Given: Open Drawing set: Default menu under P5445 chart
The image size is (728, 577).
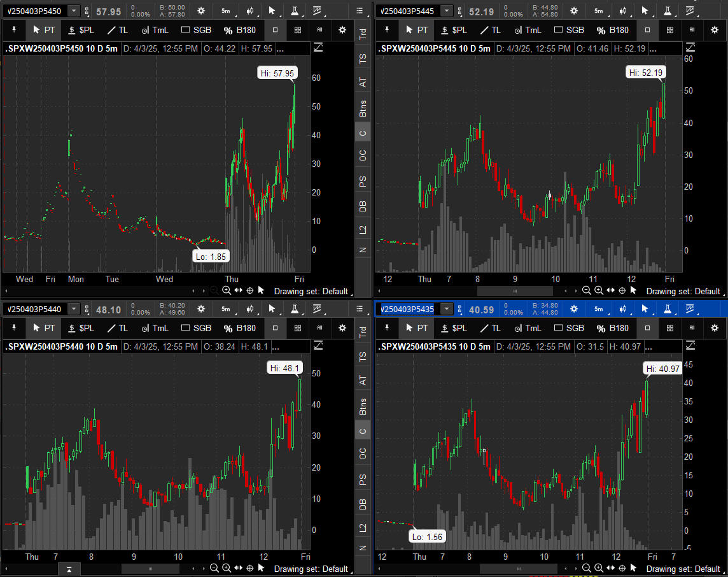Looking at the screenshot, I should tap(683, 291).
